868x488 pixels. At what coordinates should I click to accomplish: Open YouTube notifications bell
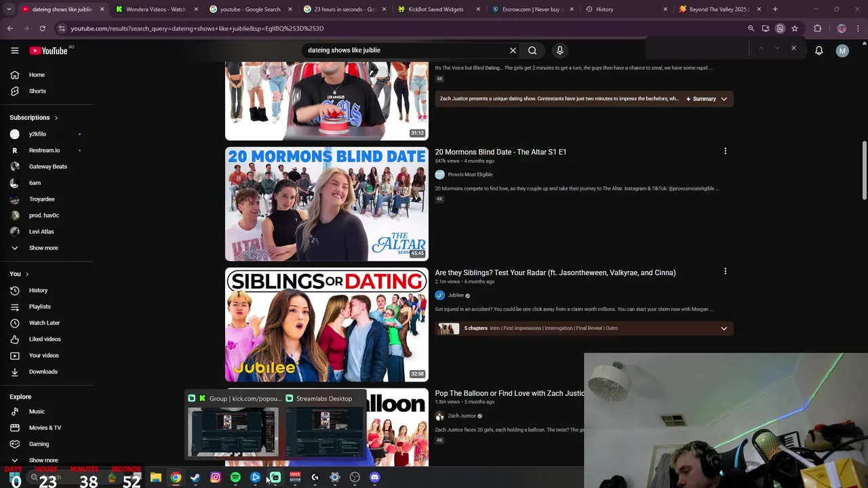818,51
